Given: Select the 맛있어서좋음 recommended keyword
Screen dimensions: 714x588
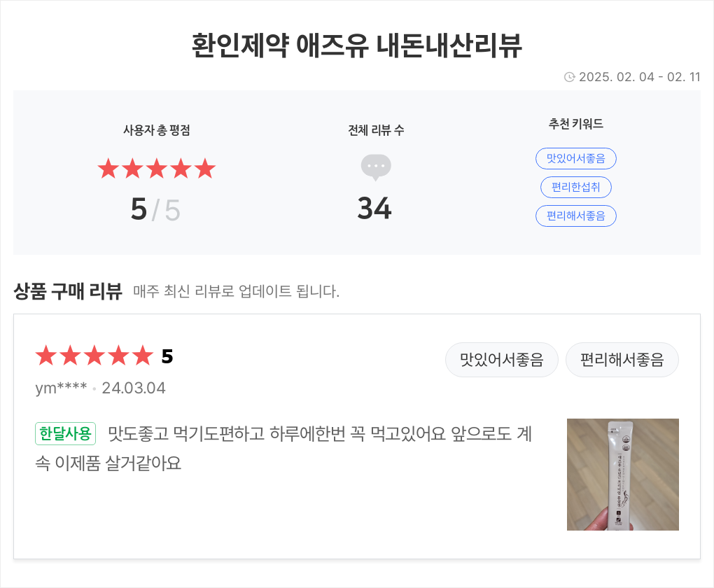Looking at the screenshot, I should [575, 158].
